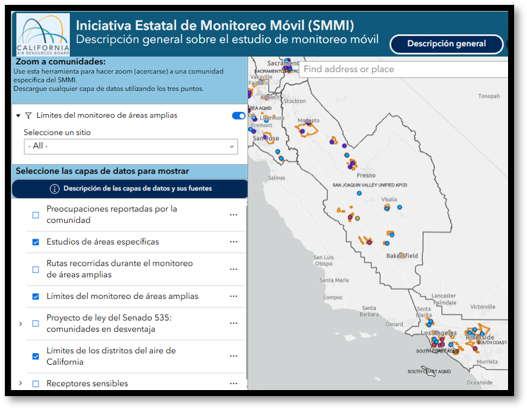This screenshot has height=409, width=527.
Task: Click the Oceanside map label
Action: click(x=479, y=382)
